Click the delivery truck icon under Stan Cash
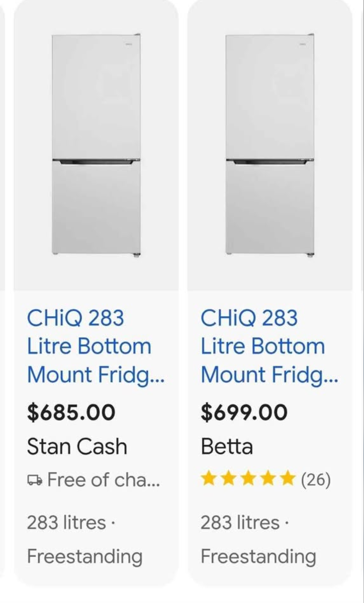 point(35,480)
